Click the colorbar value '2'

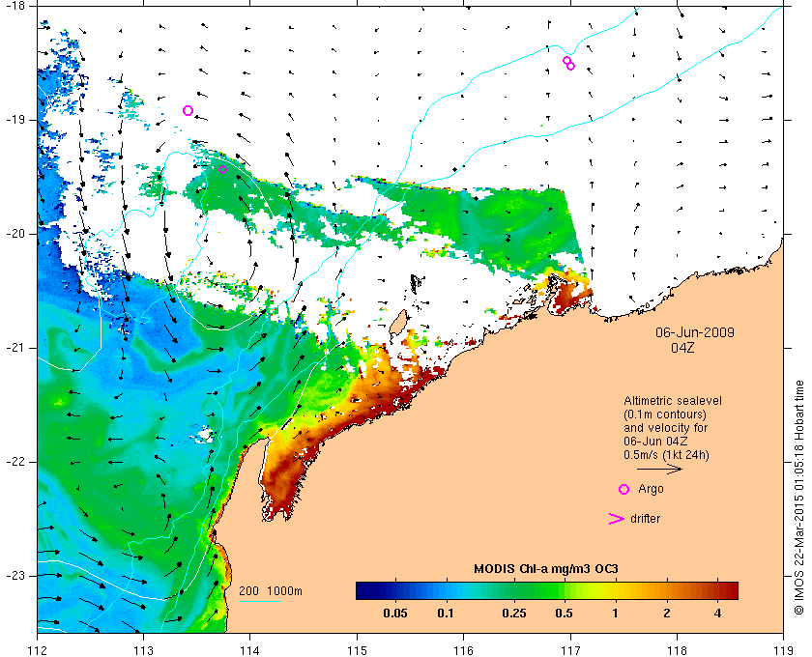666,614
